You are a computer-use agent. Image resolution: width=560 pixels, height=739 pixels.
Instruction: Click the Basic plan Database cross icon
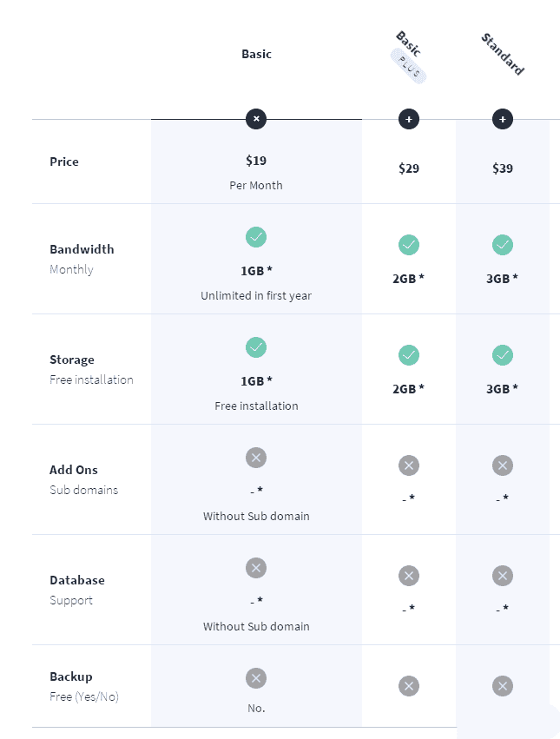256,568
